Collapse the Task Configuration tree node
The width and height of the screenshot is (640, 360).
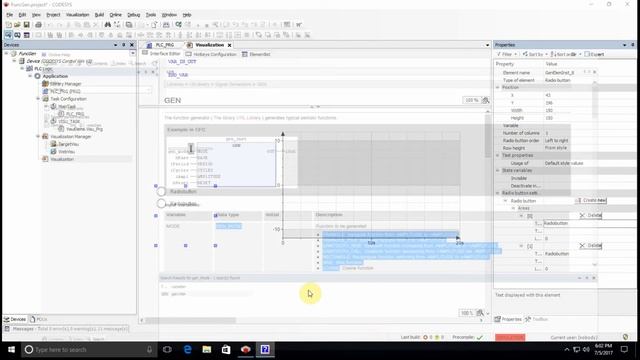tap(38, 99)
